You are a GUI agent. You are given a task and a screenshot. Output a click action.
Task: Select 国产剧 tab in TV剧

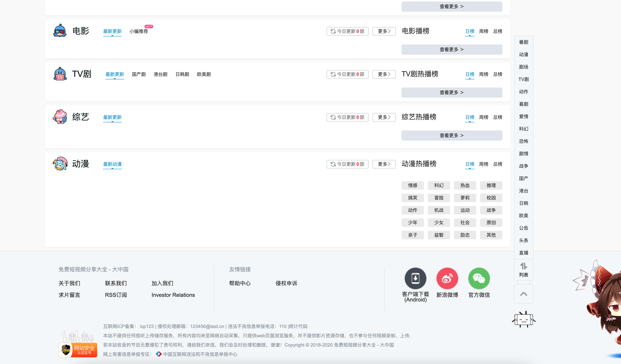139,74
